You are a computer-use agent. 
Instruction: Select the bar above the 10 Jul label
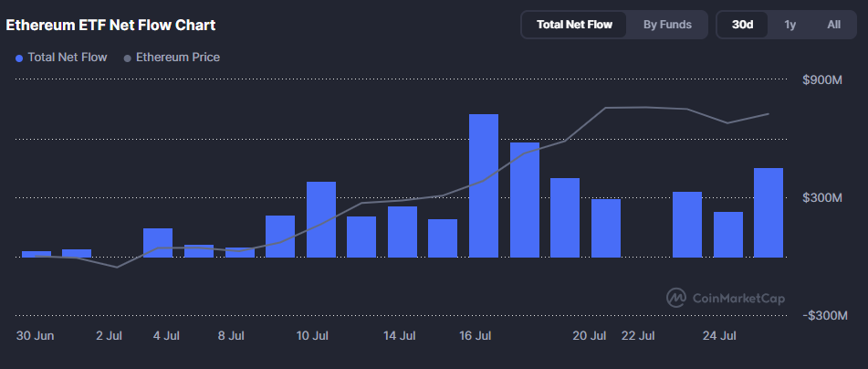click(320, 219)
